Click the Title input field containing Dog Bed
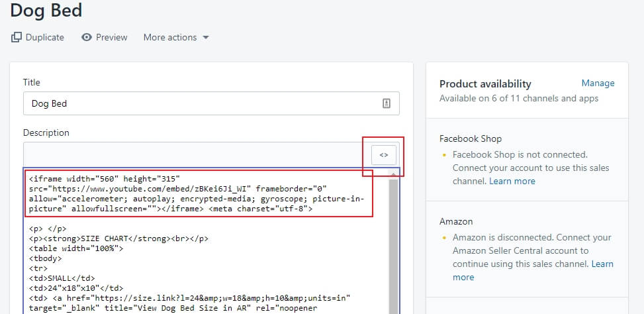Image resolution: width=644 pixels, height=314 pixels. point(211,103)
